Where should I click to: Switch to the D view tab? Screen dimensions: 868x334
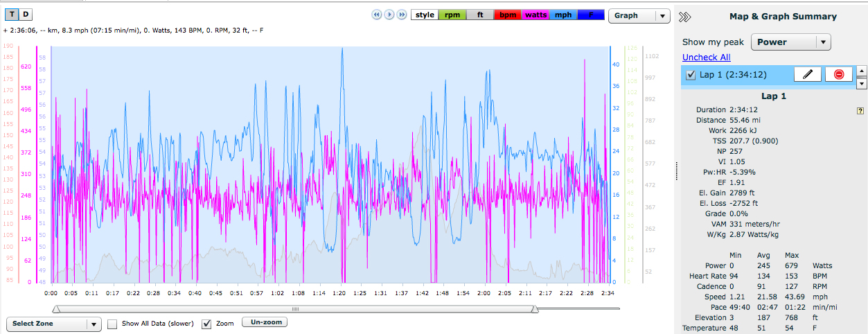point(26,15)
